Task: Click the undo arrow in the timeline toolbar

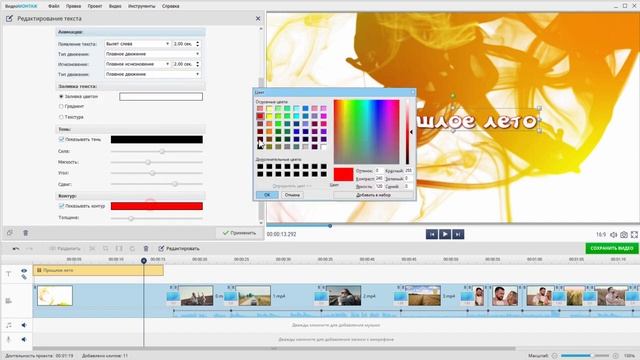Action: (x=16, y=248)
